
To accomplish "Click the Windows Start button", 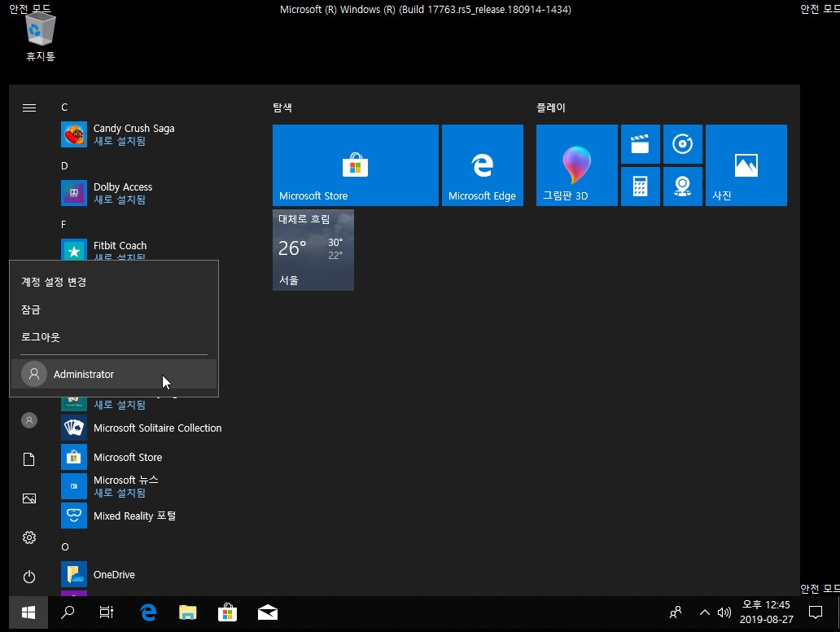I will (x=28, y=612).
